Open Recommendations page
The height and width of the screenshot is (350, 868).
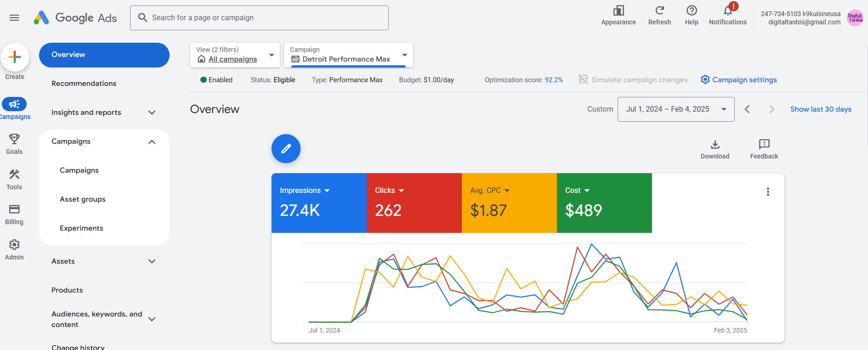click(x=84, y=84)
